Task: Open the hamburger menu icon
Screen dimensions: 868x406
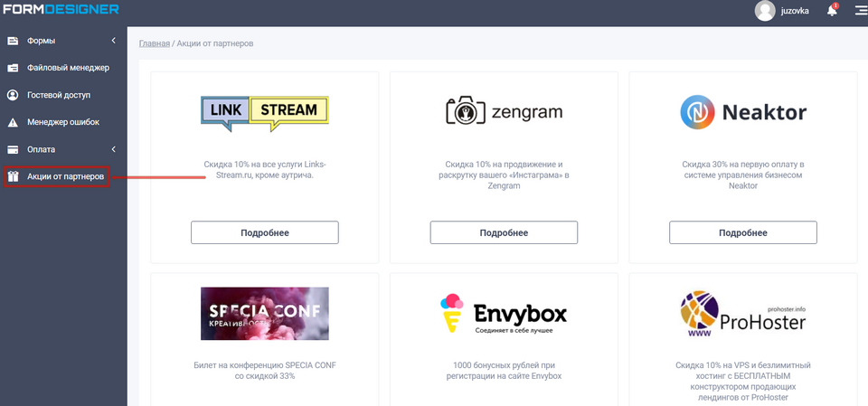Action: click(860, 11)
